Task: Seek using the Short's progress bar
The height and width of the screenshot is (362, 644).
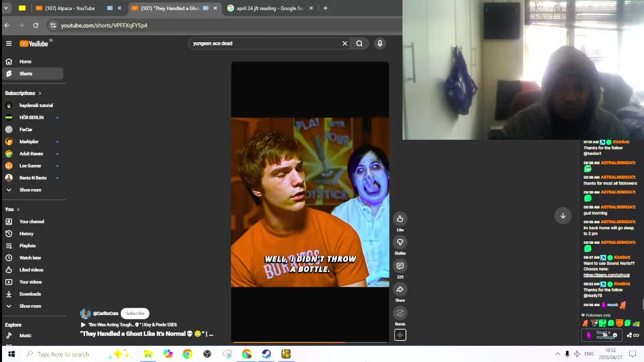Action: tap(310, 342)
